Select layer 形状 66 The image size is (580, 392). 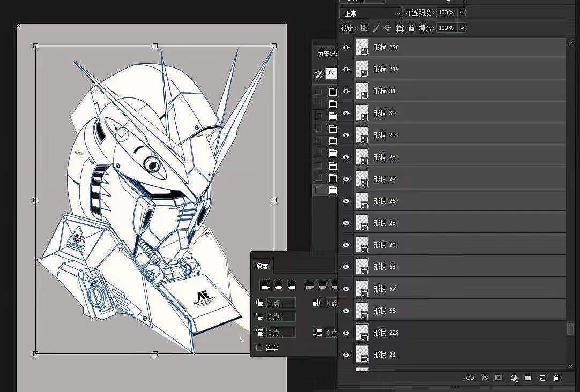[460, 311]
